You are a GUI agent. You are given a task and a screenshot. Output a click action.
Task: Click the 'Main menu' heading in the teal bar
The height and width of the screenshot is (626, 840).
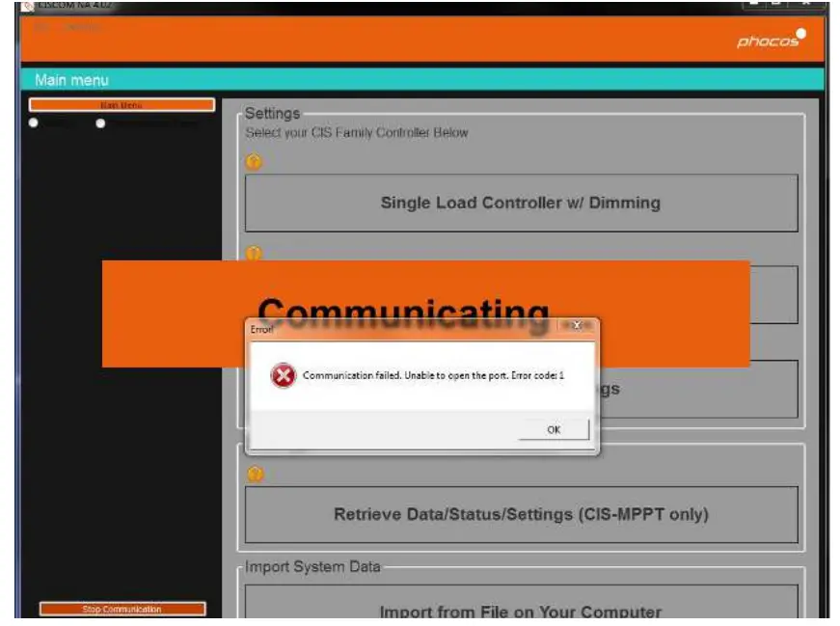71,80
